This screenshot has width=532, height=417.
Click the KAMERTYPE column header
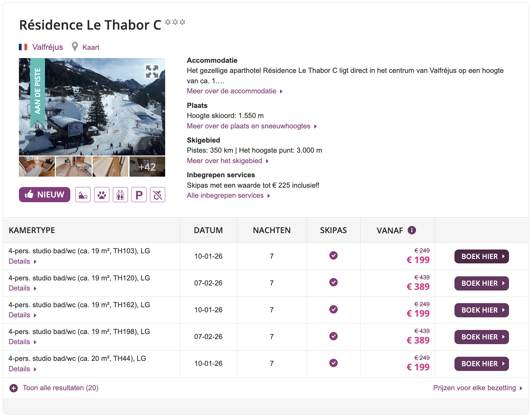click(32, 230)
